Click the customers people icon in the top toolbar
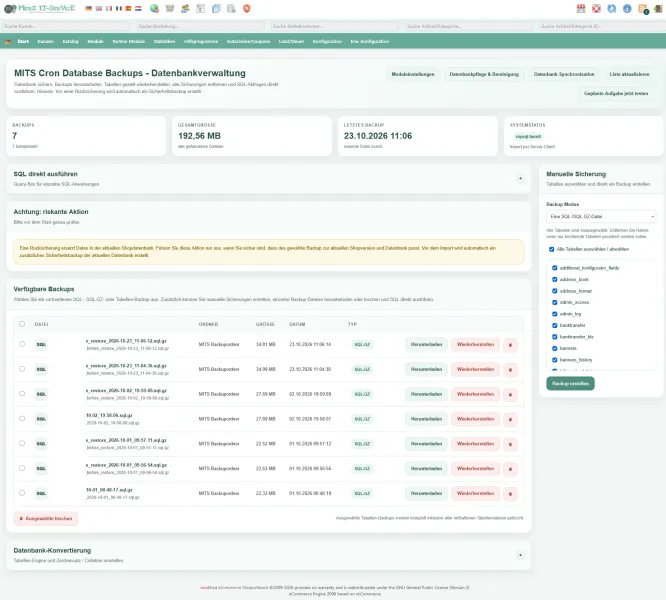The height and width of the screenshot is (600, 666). pyautogui.click(x=185, y=8)
